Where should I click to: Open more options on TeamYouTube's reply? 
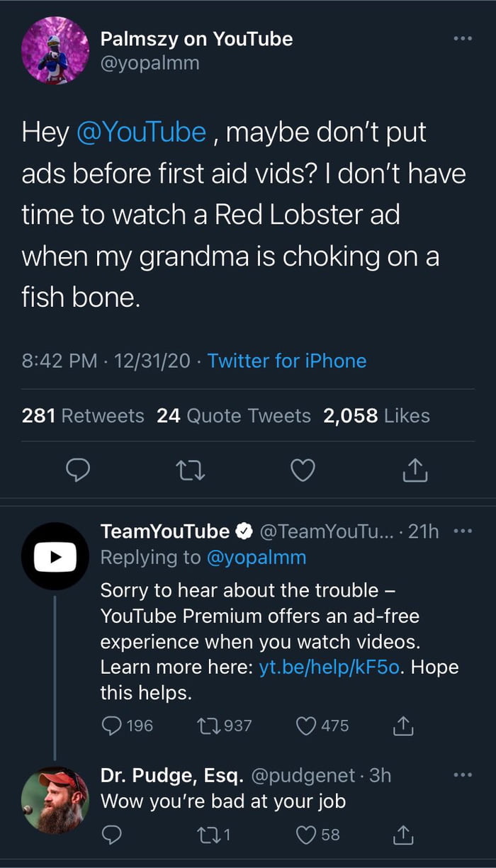pyautogui.click(x=464, y=531)
